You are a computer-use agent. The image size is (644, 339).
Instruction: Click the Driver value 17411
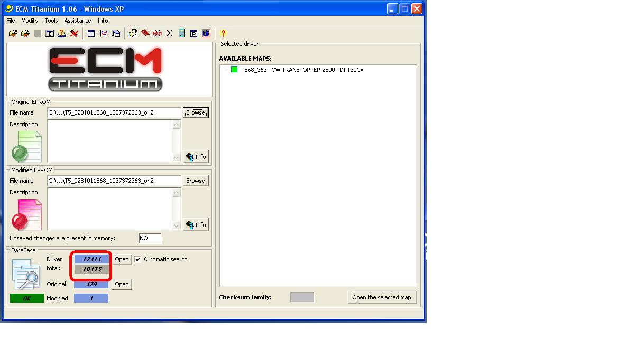click(91, 259)
